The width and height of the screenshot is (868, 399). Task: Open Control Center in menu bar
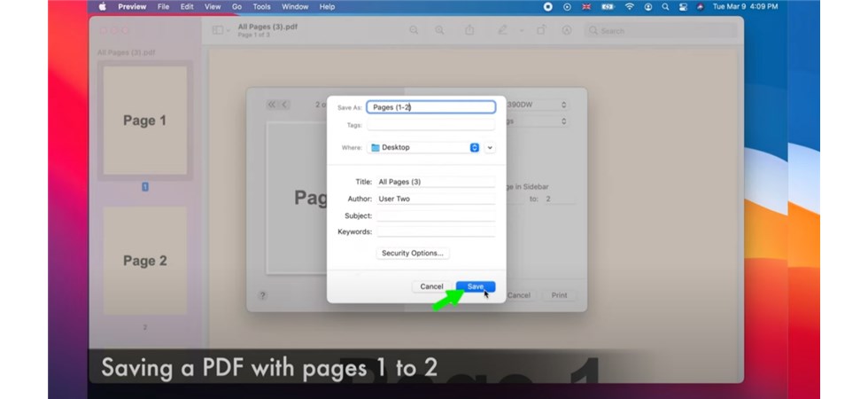683,6
